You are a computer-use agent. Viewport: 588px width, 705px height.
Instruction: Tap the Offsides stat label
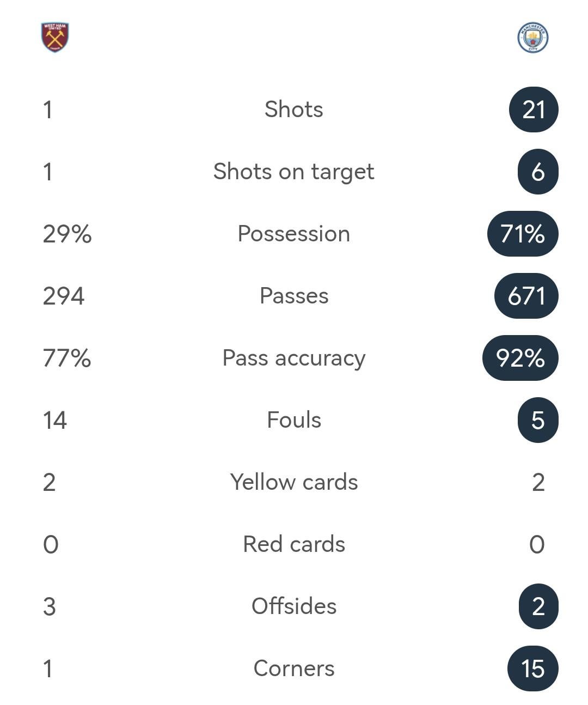coord(293,606)
